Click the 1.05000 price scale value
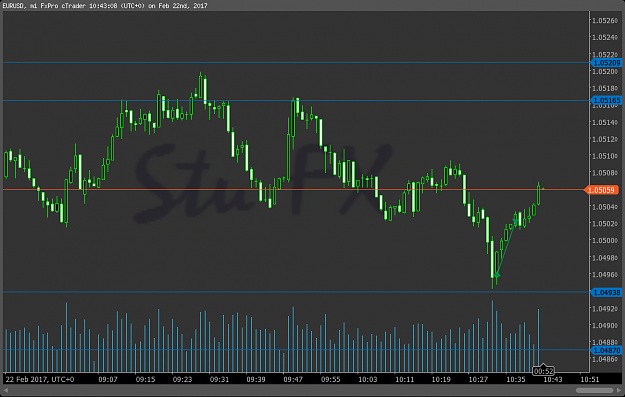Screen dimensions: 625x397 pyautogui.click(x=605, y=240)
